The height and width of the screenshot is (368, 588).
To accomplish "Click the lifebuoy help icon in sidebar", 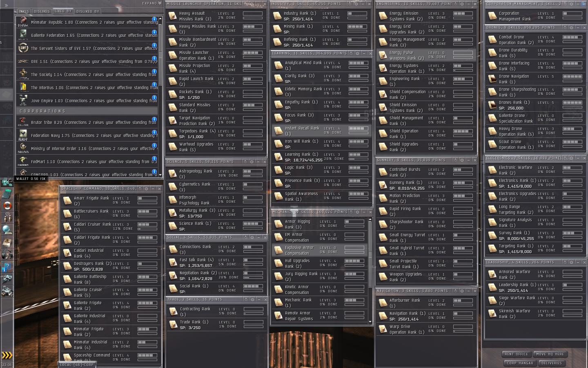I will coord(7,205).
